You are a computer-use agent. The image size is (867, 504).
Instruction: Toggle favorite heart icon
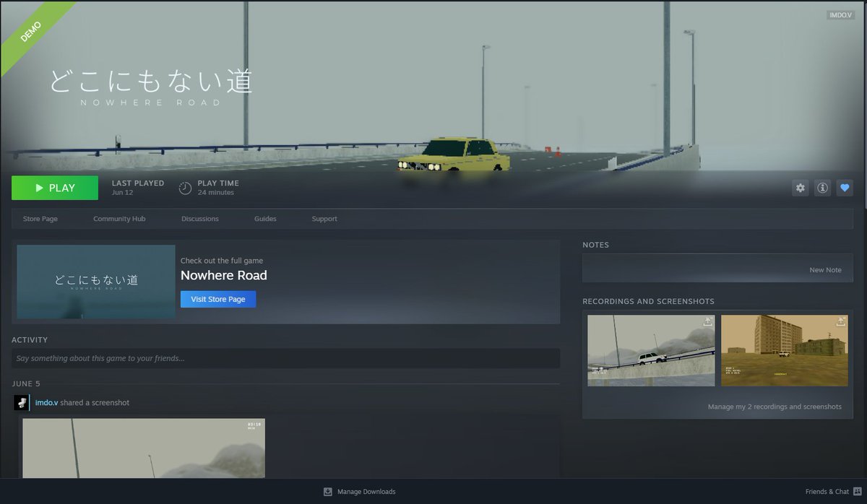pyautogui.click(x=845, y=188)
